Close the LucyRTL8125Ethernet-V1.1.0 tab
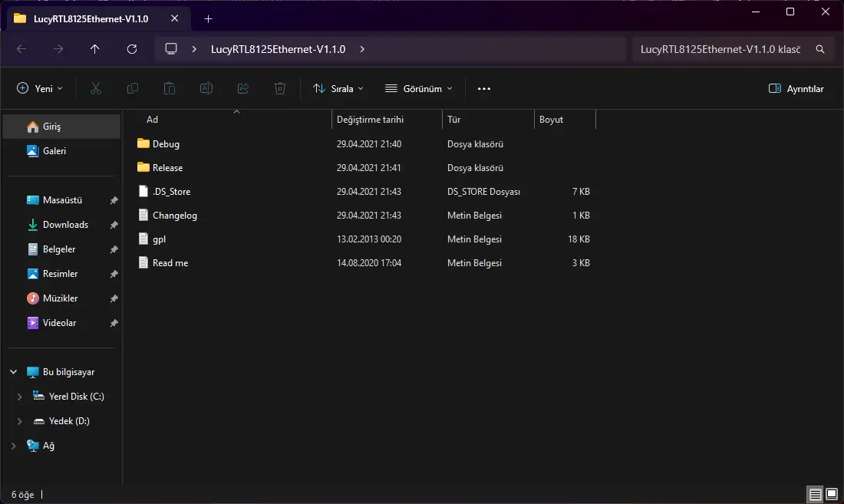 pyautogui.click(x=174, y=18)
